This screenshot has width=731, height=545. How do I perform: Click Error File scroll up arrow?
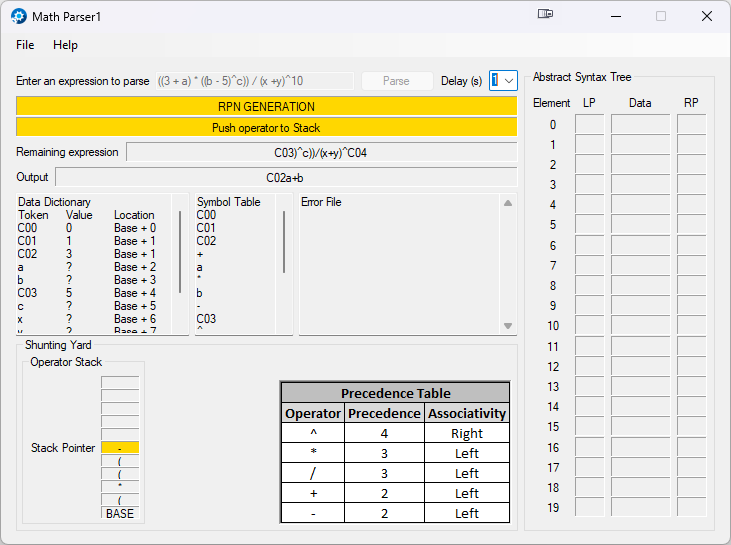click(508, 203)
